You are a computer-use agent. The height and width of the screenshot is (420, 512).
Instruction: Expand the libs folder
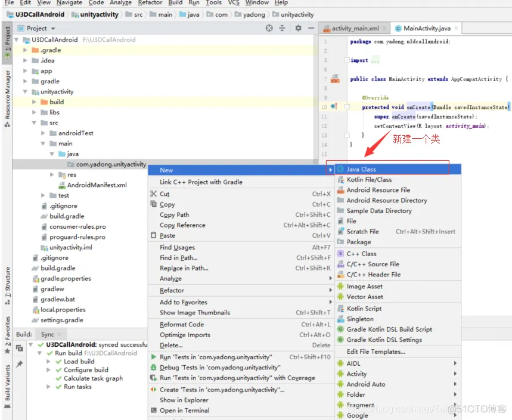34,112
